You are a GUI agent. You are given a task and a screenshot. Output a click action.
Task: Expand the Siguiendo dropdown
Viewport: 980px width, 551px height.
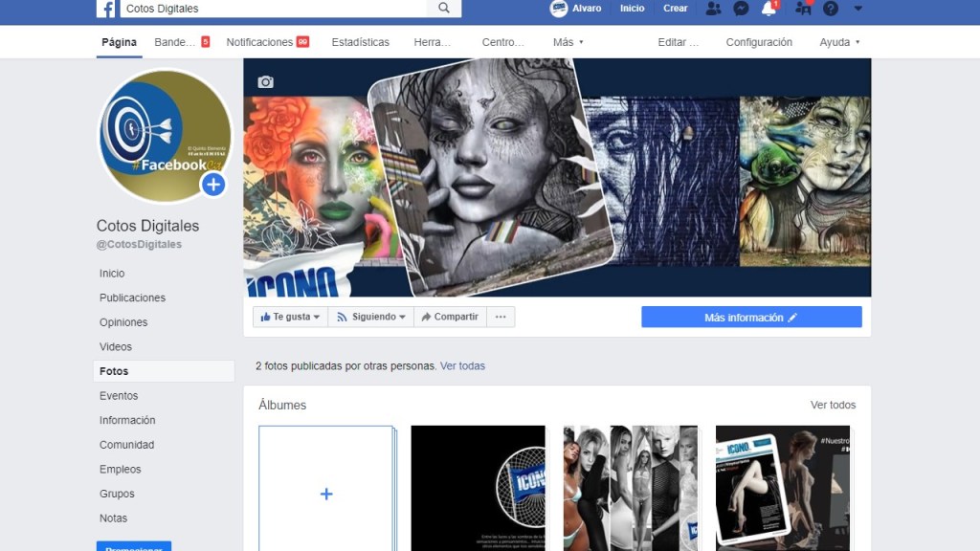pos(371,317)
